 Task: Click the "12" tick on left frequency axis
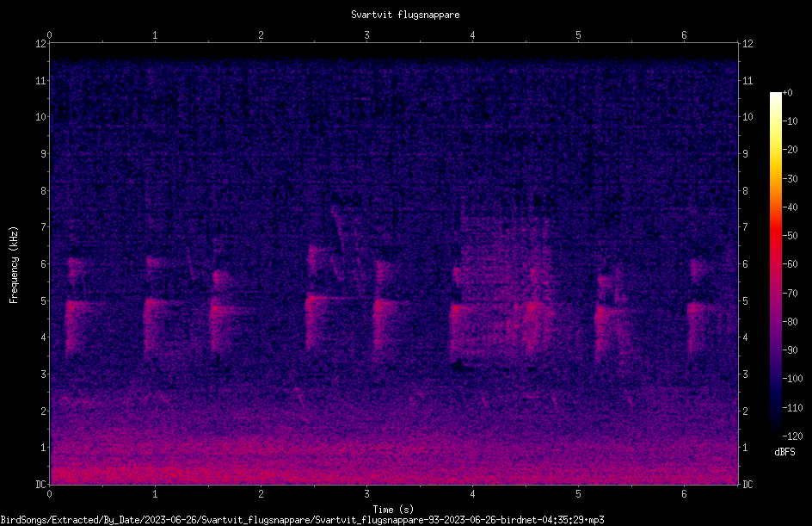(x=41, y=44)
